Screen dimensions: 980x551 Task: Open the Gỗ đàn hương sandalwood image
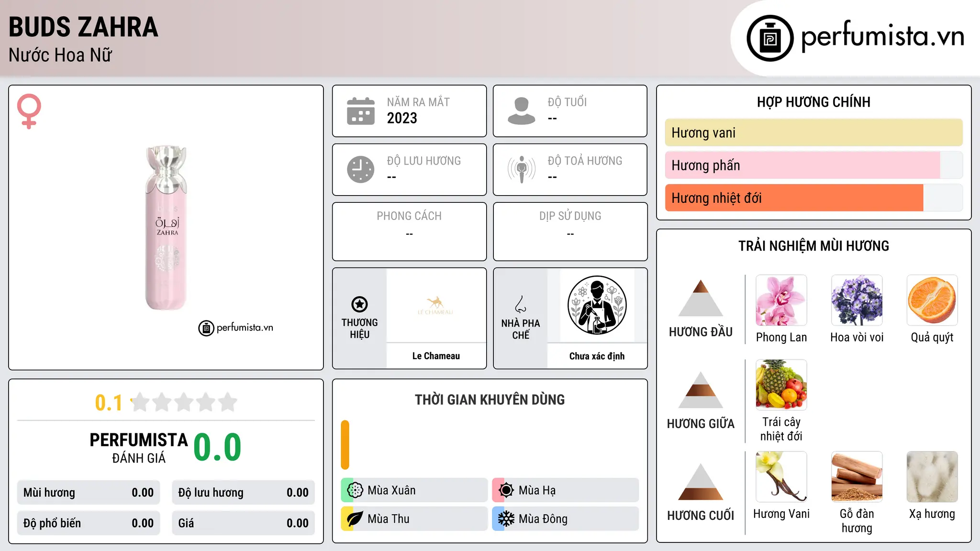point(857,477)
